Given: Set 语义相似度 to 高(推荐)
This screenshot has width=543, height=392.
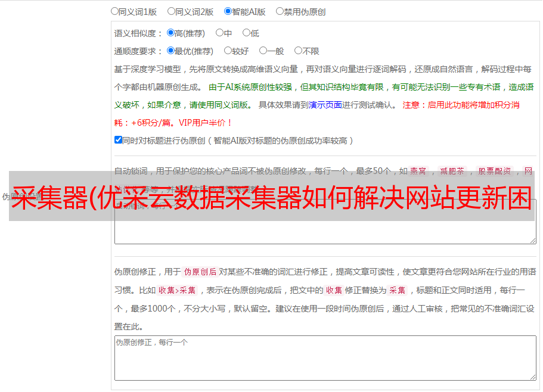Looking at the screenshot, I should click(170, 33).
